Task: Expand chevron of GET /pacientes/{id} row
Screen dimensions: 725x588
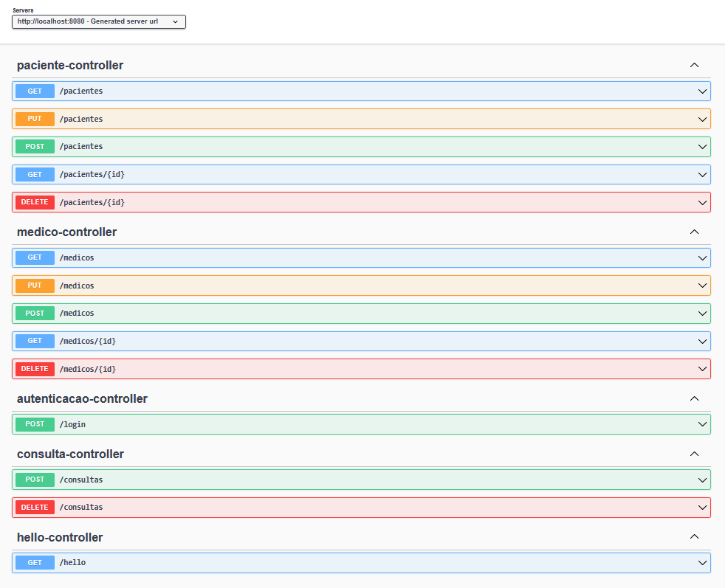Action: tap(702, 175)
